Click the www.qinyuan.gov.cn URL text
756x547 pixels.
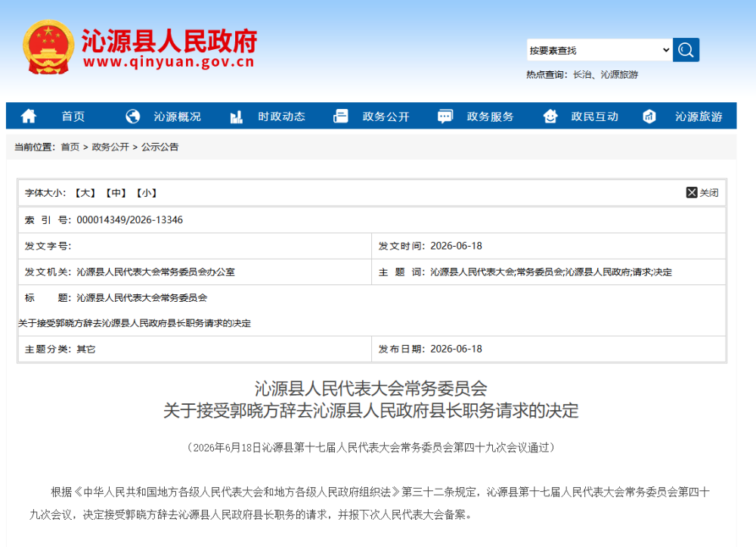click(x=169, y=62)
